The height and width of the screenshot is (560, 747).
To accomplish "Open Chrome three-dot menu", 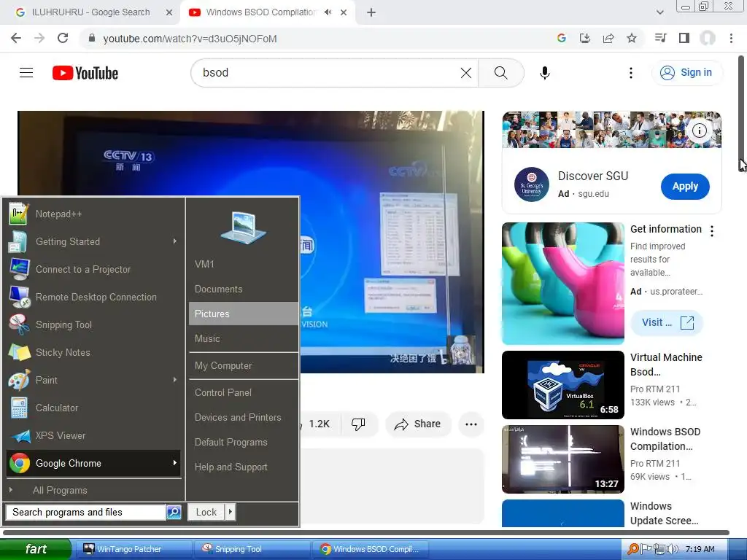I will tap(731, 38).
